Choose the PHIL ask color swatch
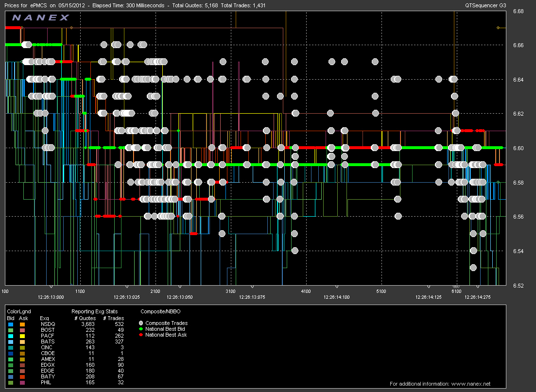536x392 pixels. click(22, 382)
